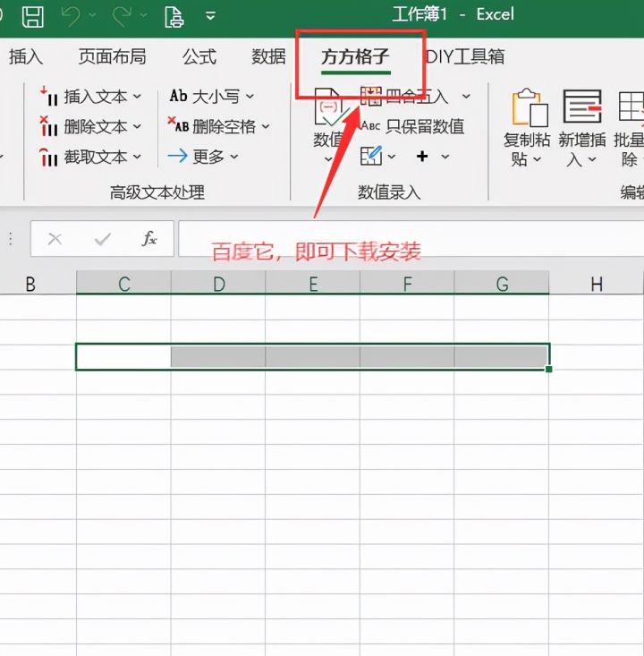Select column H header

tap(597, 284)
